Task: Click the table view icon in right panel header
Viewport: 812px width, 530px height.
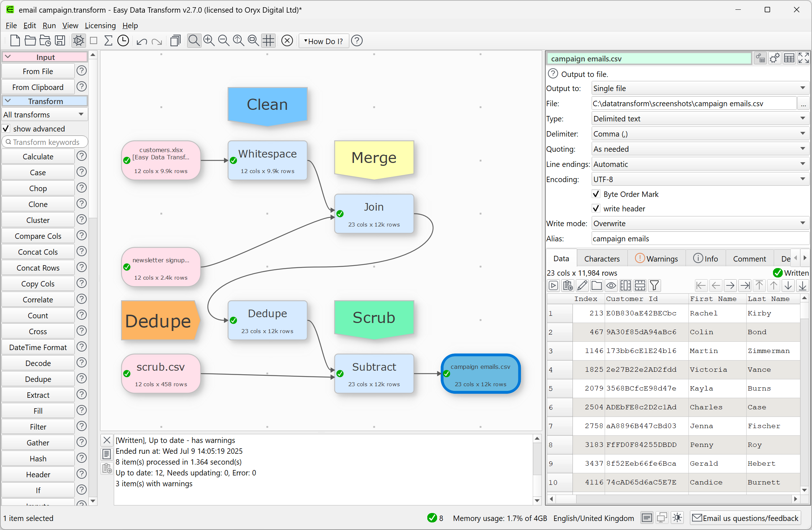Action: click(x=789, y=58)
